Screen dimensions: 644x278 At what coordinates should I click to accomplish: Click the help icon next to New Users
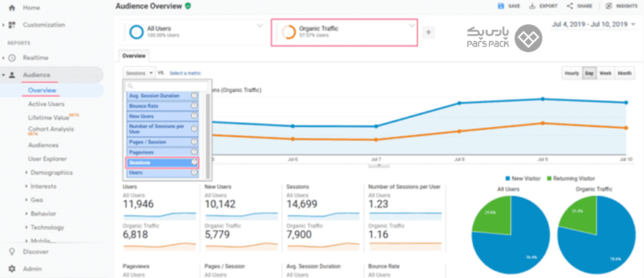(x=194, y=116)
